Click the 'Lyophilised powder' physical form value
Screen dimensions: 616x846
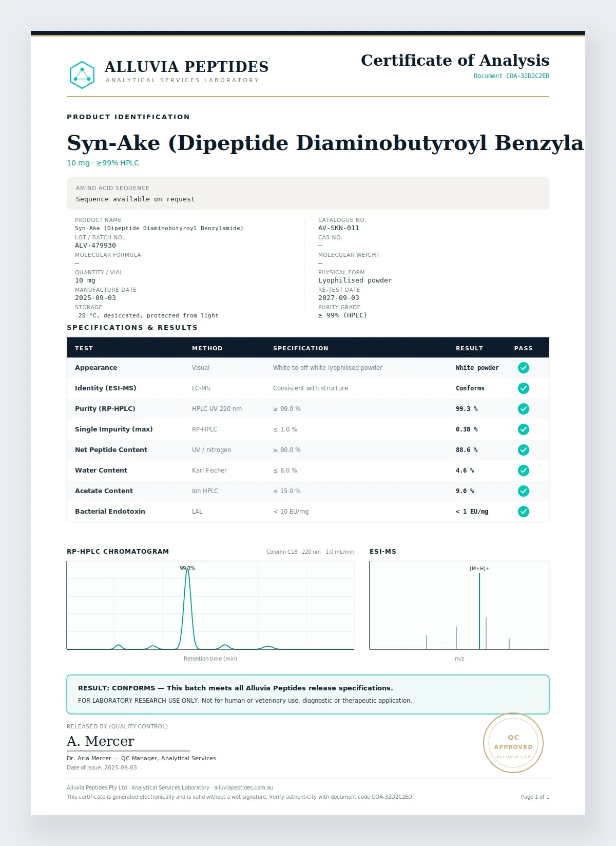coord(355,280)
